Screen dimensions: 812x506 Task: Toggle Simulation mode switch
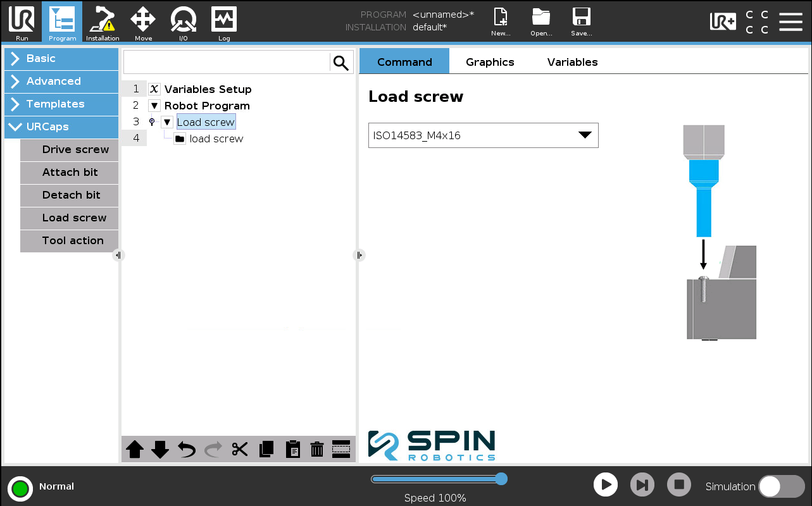tap(781, 486)
